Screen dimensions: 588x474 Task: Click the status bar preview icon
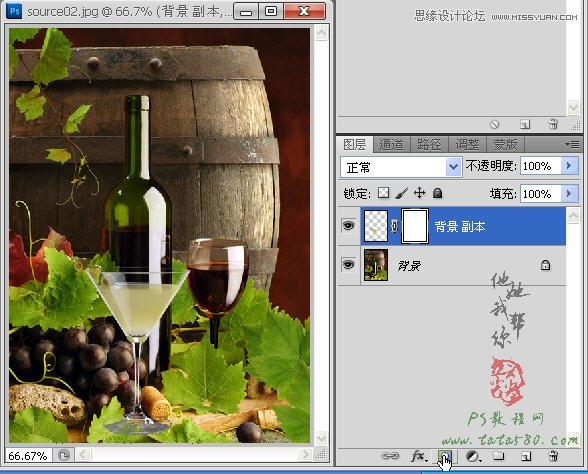[64, 455]
